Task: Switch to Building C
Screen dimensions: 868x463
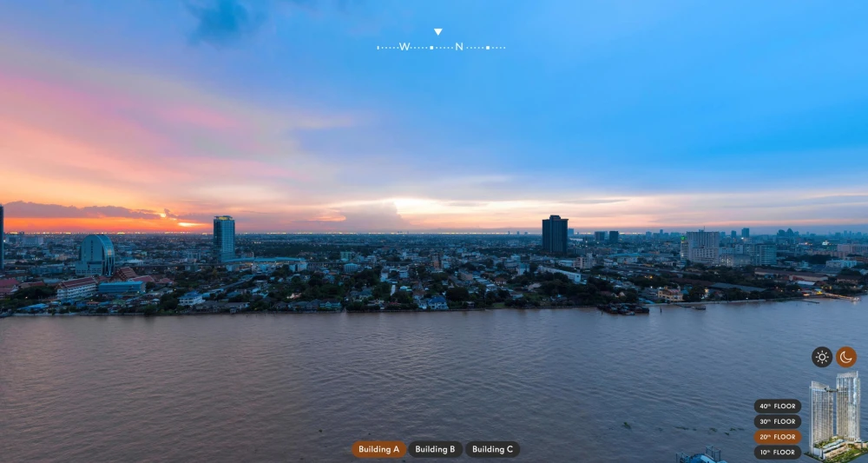Action: pos(492,449)
